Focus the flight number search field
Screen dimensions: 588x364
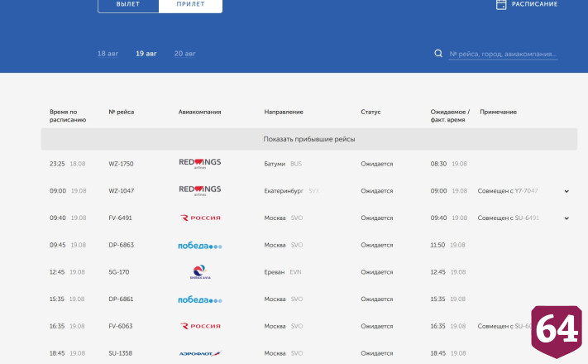click(503, 54)
